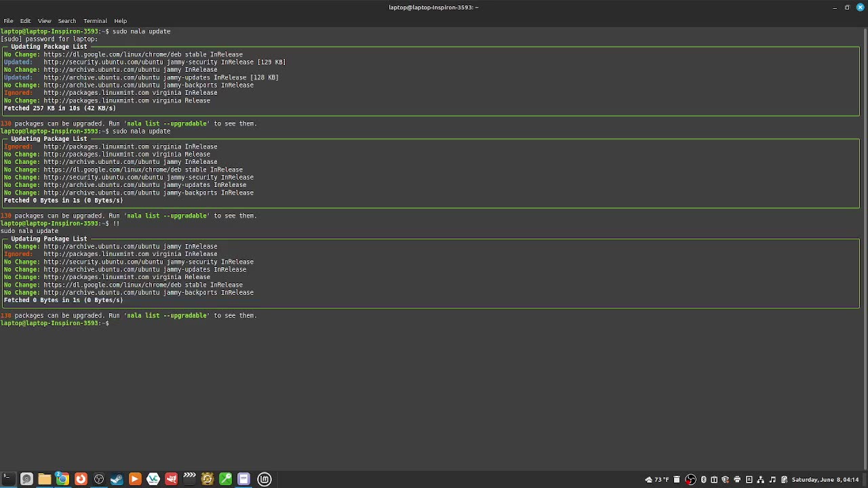Click the OBS recording indicator in tray

[x=690, y=480]
